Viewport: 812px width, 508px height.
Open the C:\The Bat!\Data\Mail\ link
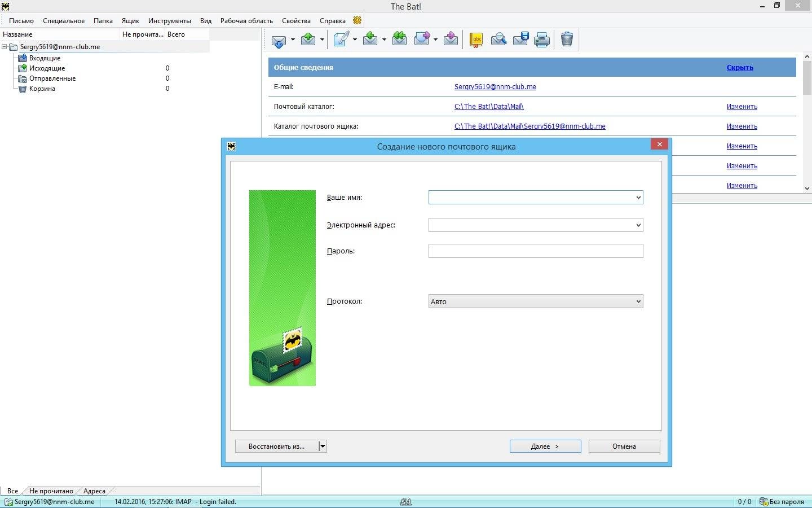[489, 107]
